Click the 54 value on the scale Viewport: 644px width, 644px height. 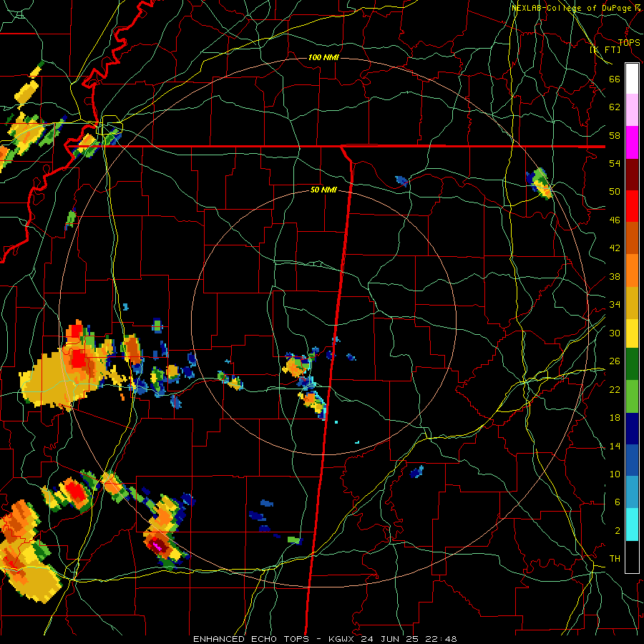(615, 163)
